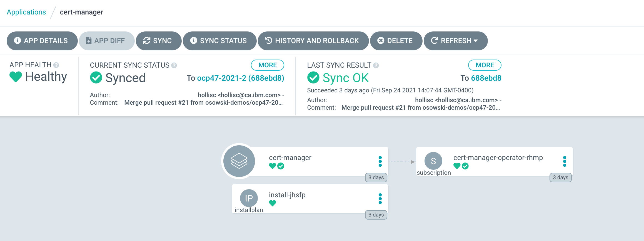Click the sync arrows icon in SYNC button
The width and height of the screenshot is (644, 241).
[147, 41]
